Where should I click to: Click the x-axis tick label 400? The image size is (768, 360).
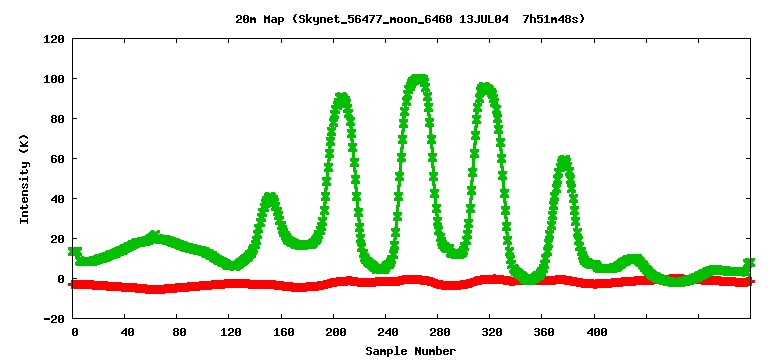tap(597, 333)
